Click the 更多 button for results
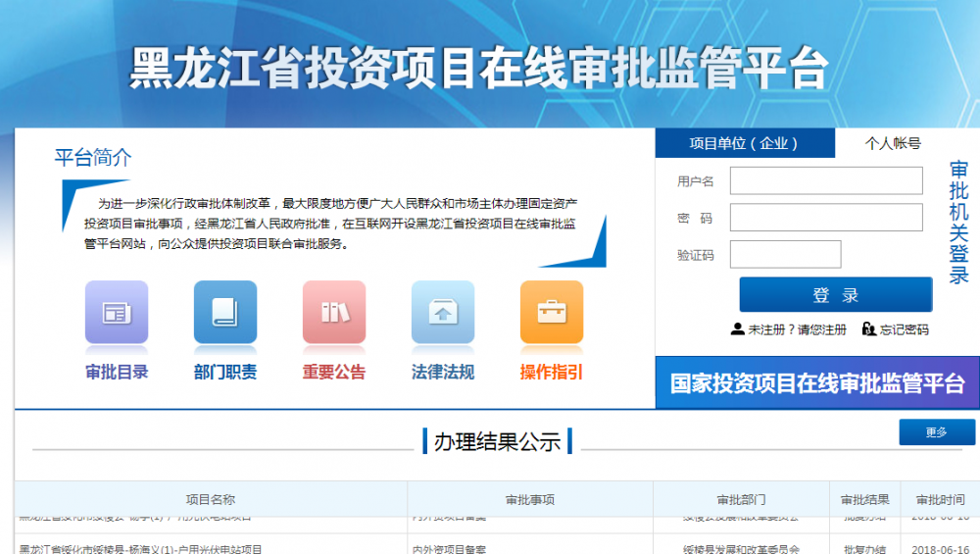This screenshot has height=554, width=980. click(x=937, y=432)
